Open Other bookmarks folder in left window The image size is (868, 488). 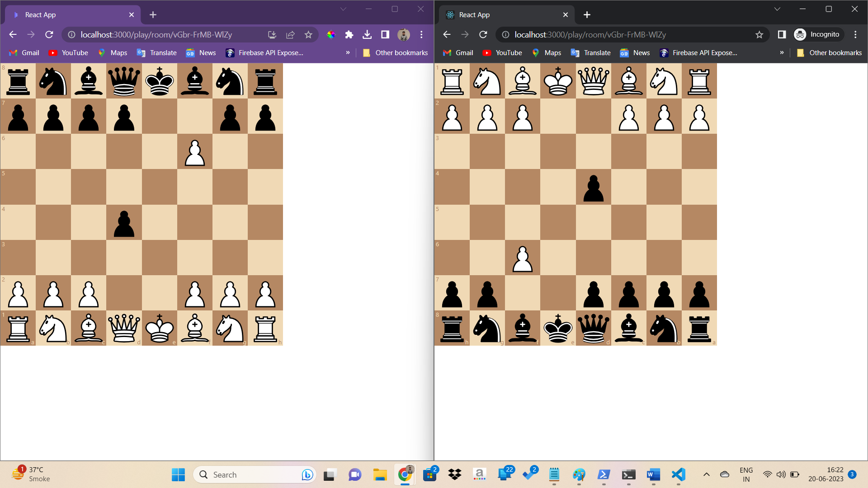tap(395, 53)
